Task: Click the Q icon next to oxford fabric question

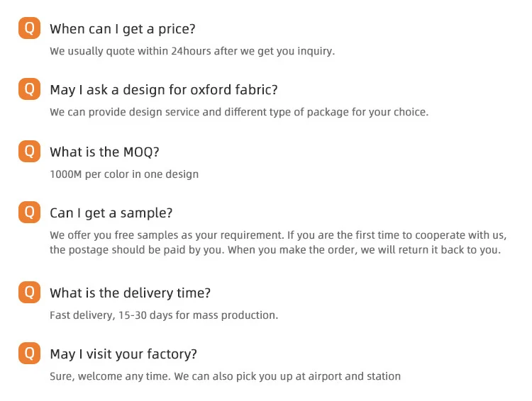Action: (x=29, y=89)
